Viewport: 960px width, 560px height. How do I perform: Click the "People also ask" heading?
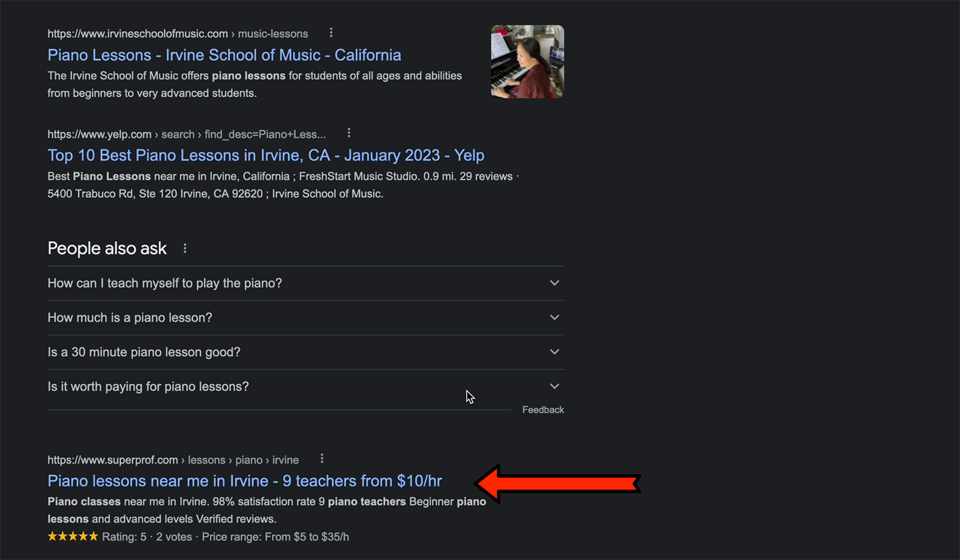click(x=107, y=248)
